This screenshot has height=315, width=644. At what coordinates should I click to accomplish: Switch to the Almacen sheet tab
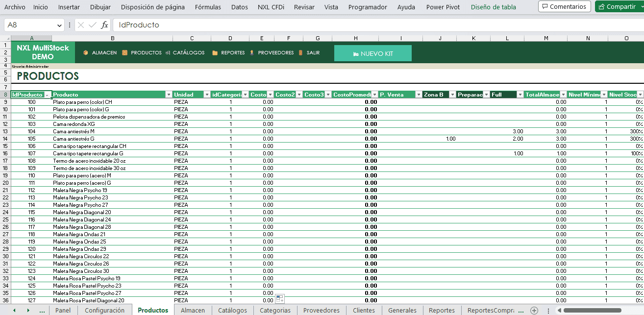(193, 311)
